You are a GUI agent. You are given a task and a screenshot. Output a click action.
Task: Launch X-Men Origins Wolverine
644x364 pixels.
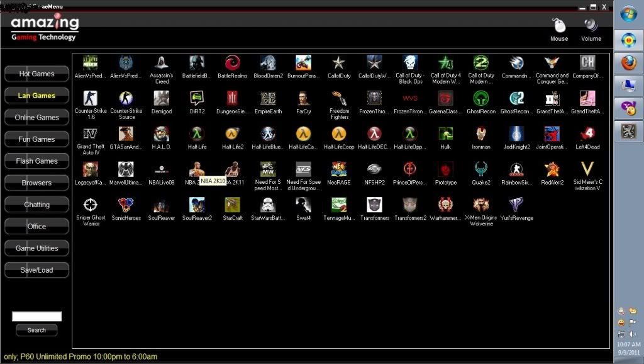481,205
